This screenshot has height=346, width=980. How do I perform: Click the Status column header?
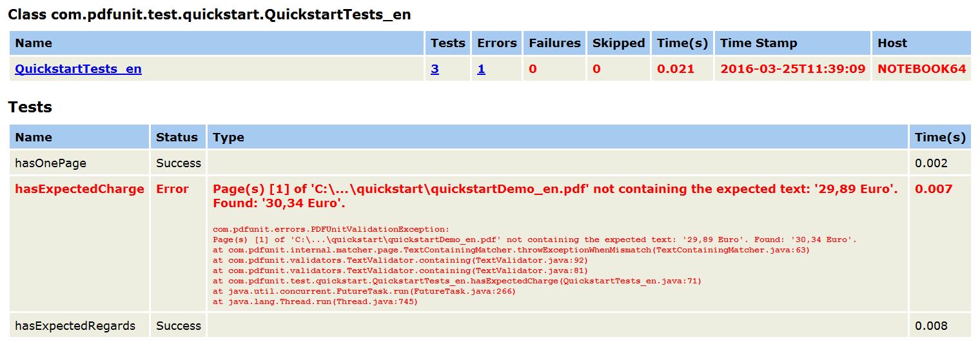click(177, 137)
